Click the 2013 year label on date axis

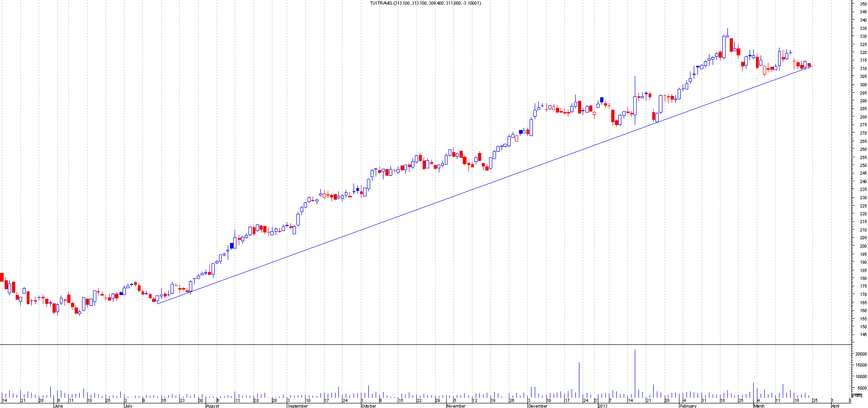point(603,406)
